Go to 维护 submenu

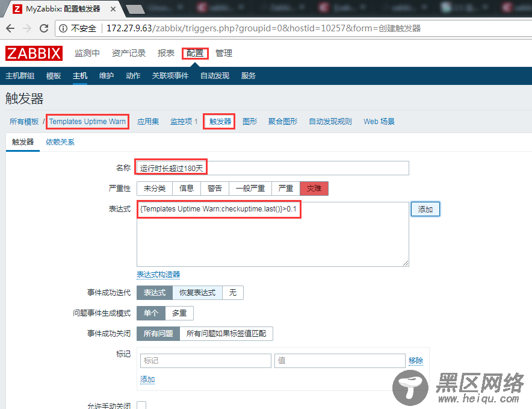[x=107, y=76]
